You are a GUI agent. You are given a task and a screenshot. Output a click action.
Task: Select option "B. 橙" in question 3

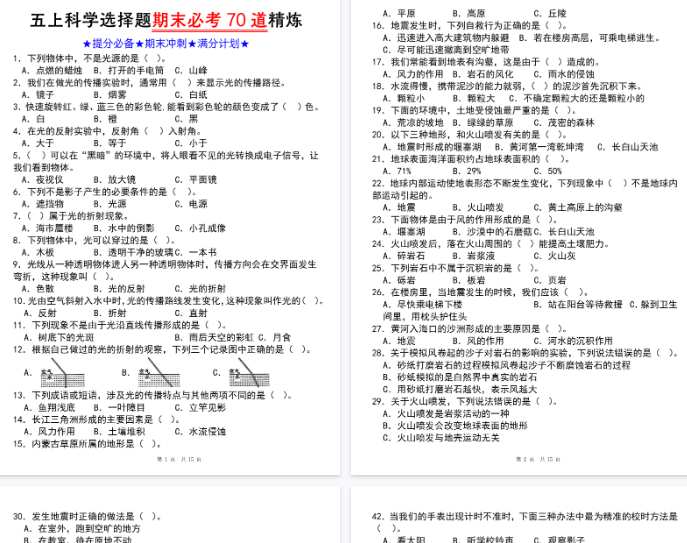(x=105, y=119)
